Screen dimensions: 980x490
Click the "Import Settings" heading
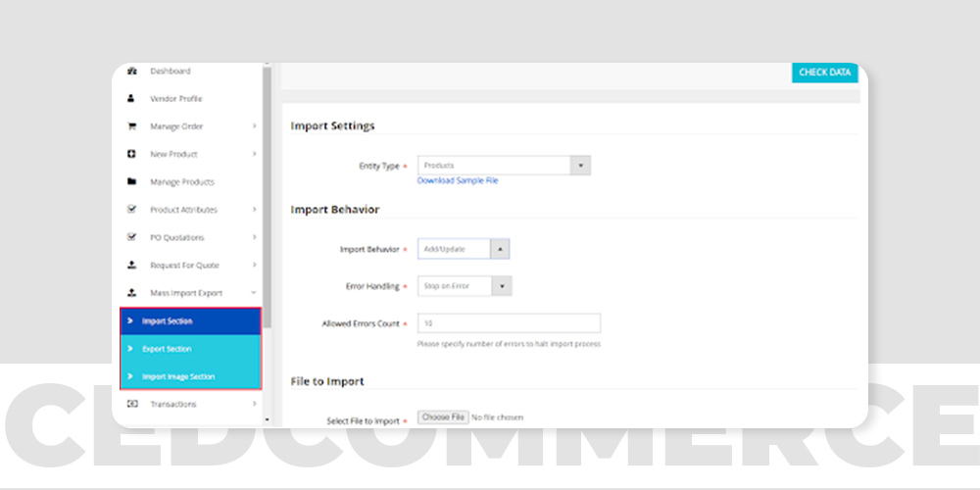click(332, 126)
